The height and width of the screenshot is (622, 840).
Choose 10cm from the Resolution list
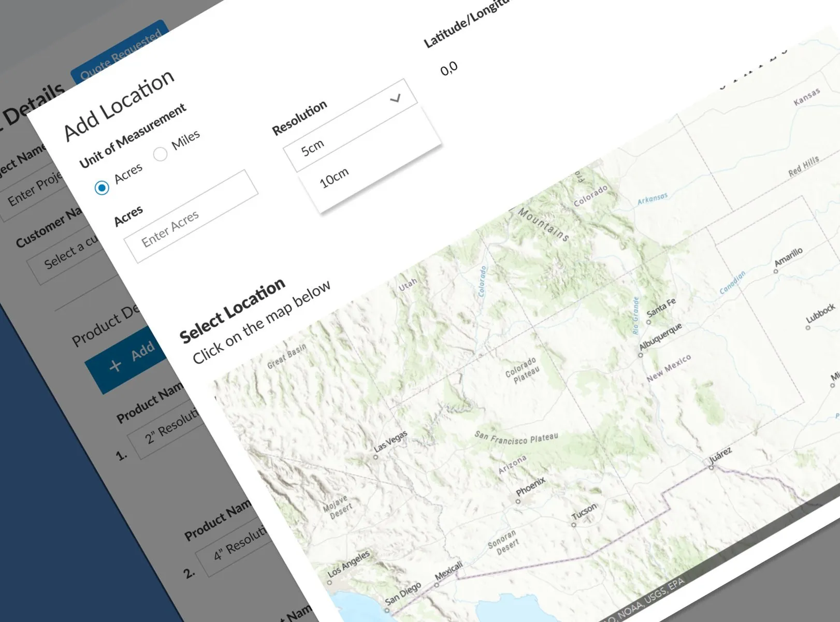pos(334,178)
